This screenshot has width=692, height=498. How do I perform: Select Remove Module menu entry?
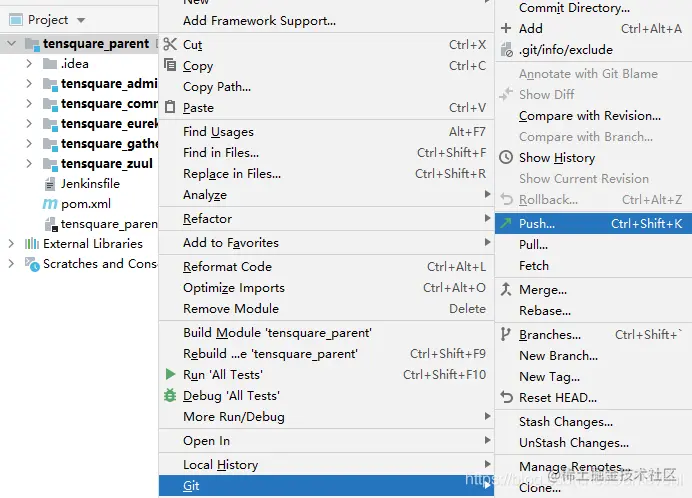coord(326,309)
